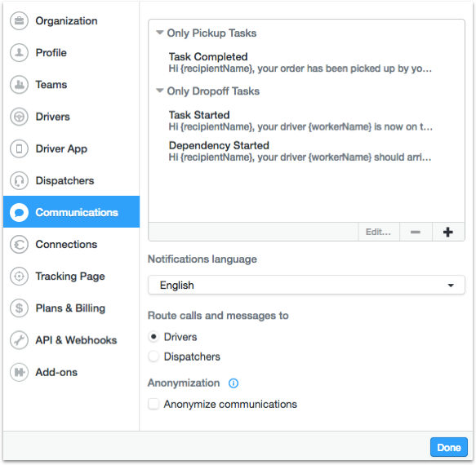Enable Anonymize communications checkbox
Image resolution: width=476 pixels, height=465 pixels.
(x=153, y=405)
